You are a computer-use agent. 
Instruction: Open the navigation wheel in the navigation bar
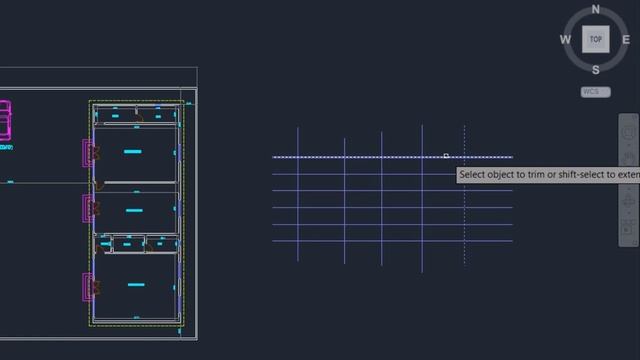(629, 133)
